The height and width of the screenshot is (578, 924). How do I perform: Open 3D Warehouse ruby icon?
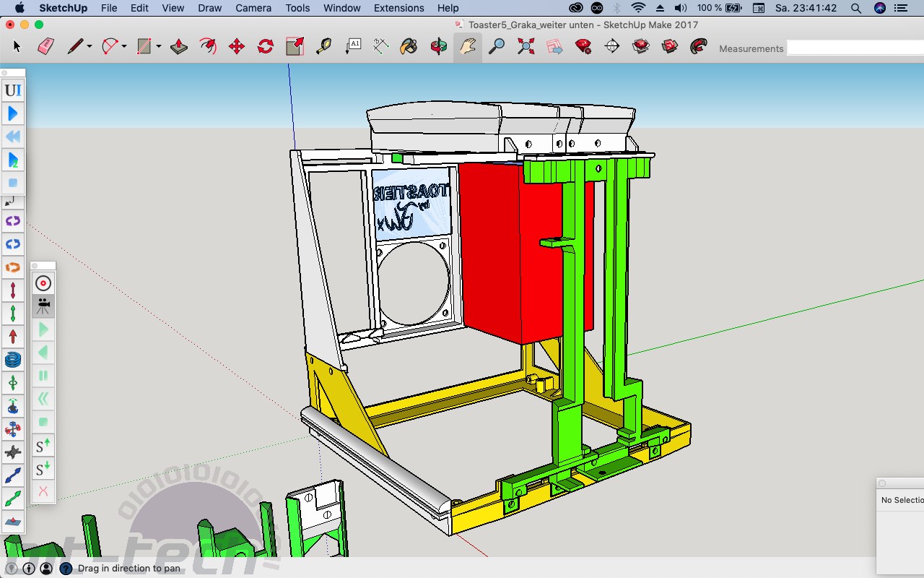point(583,47)
